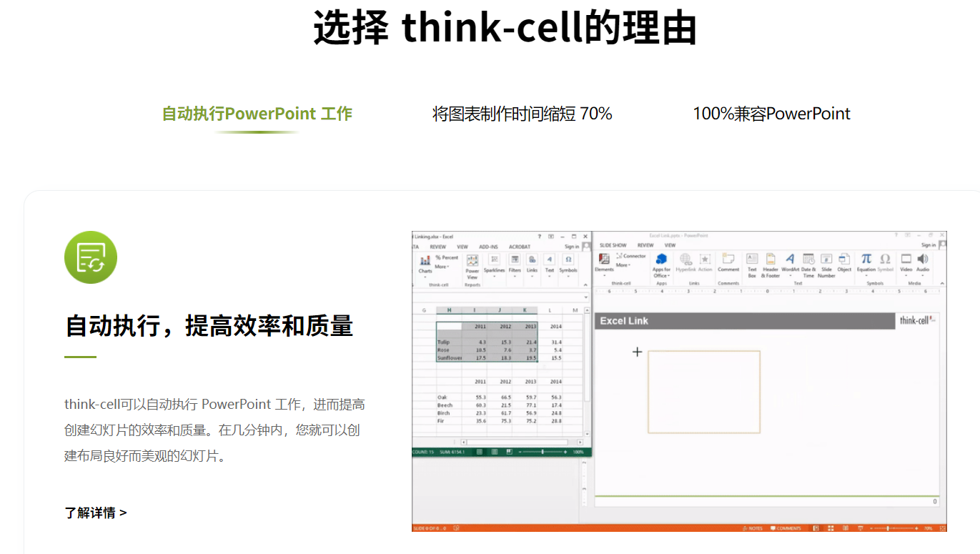
Task: Toggle NOTES in PowerPoint status bar
Action: click(x=753, y=528)
